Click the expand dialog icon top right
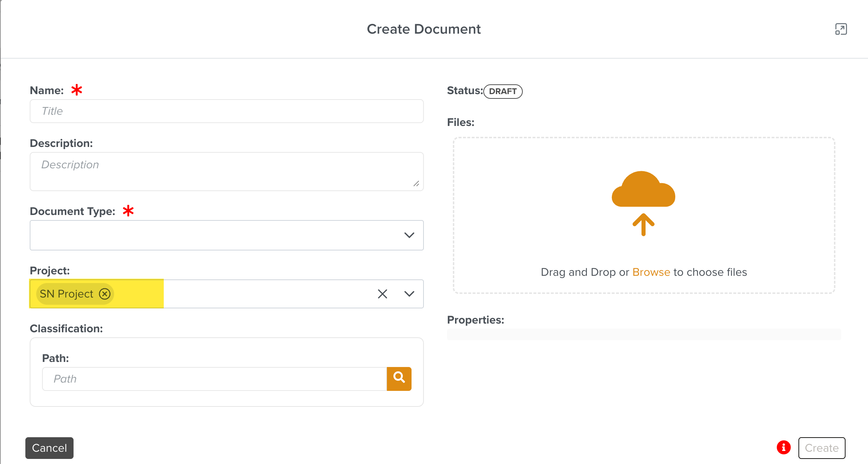Image resolution: width=868 pixels, height=464 pixels. (841, 29)
